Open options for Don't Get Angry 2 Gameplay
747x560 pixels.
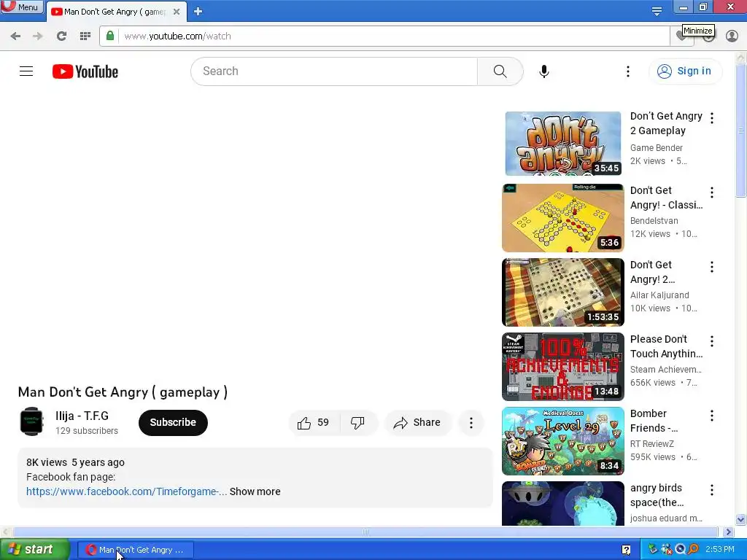click(712, 118)
